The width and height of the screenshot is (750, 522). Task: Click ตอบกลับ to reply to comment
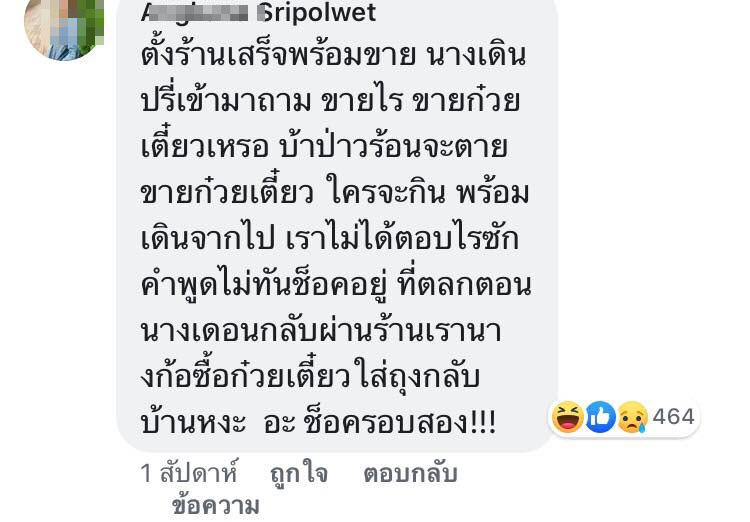pyautogui.click(x=410, y=473)
